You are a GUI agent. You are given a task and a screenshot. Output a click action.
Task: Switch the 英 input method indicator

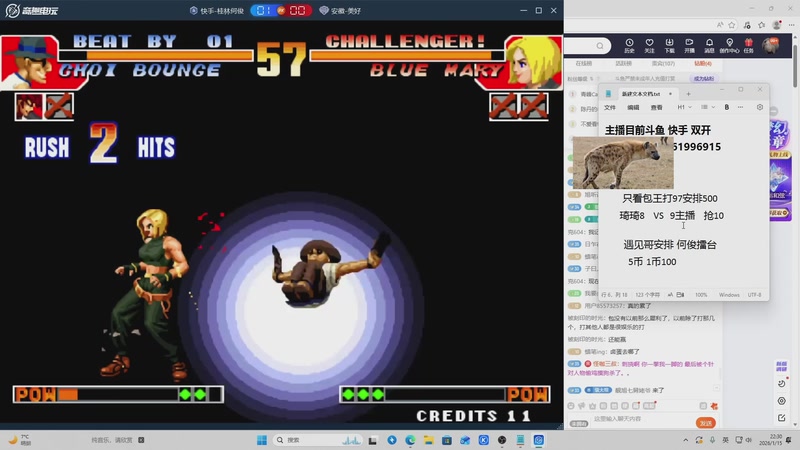click(725, 440)
